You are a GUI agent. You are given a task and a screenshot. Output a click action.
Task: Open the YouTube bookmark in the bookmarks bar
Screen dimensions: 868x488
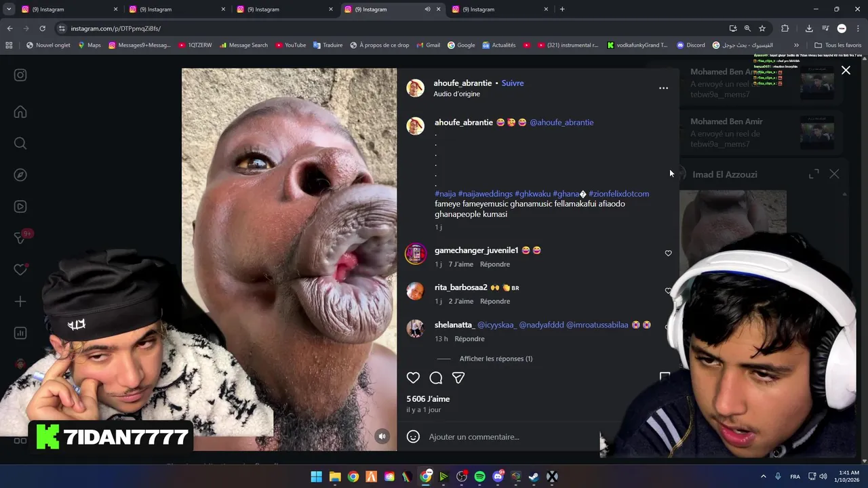point(290,45)
